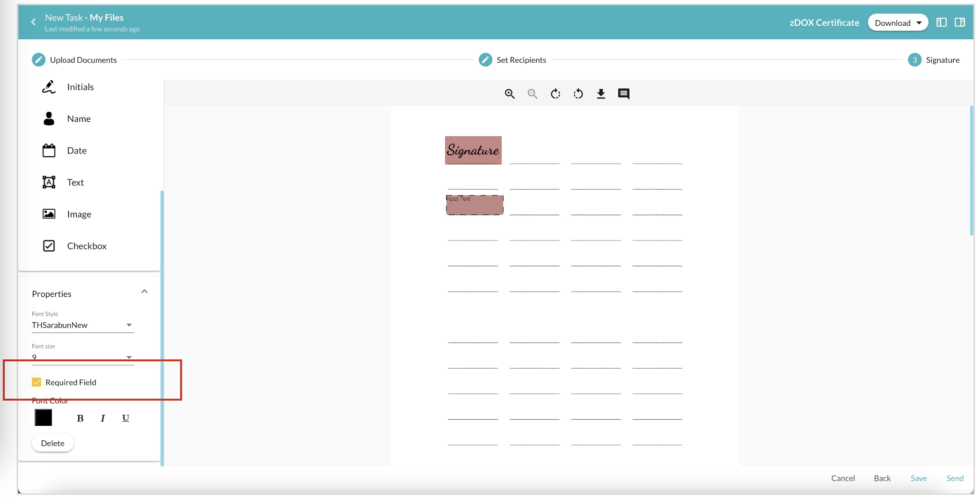Toggle bold formatting
The image size is (980, 497).
pyautogui.click(x=80, y=418)
